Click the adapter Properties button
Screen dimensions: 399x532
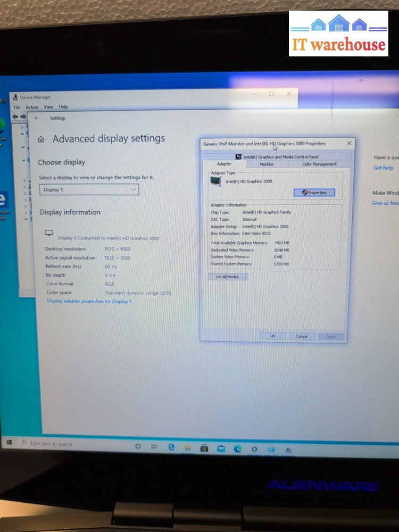pos(314,193)
